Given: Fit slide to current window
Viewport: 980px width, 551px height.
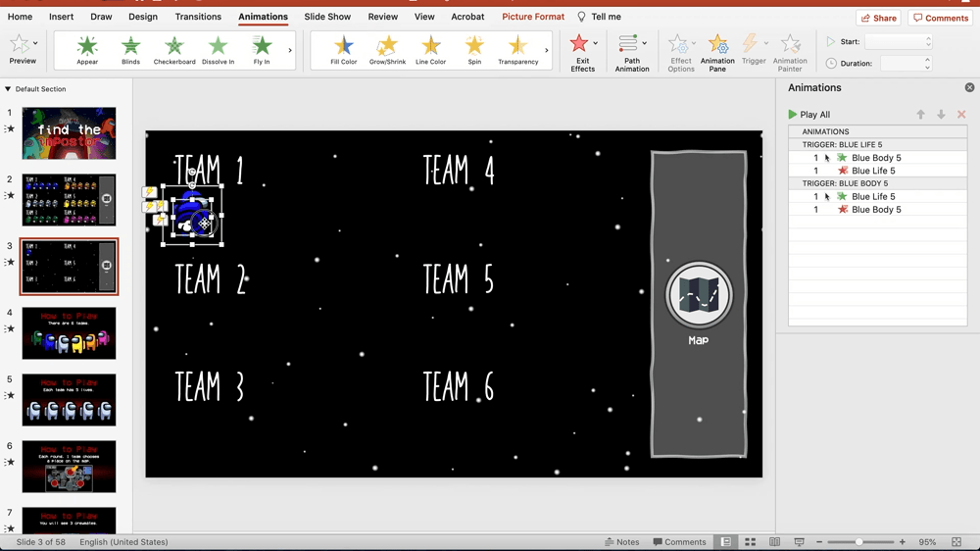Looking at the screenshot, I should [956, 542].
